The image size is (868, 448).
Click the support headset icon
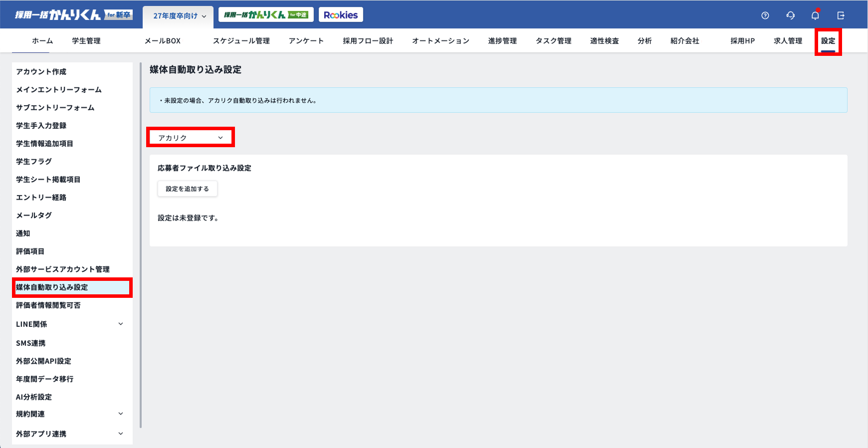pos(790,15)
